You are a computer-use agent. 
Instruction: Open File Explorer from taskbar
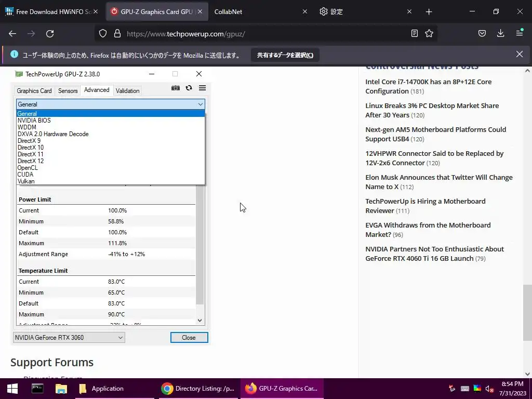61,389
